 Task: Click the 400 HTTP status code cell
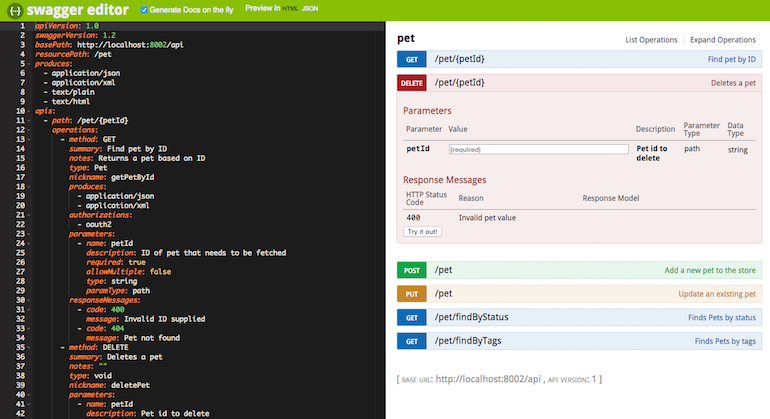click(413, 218)
